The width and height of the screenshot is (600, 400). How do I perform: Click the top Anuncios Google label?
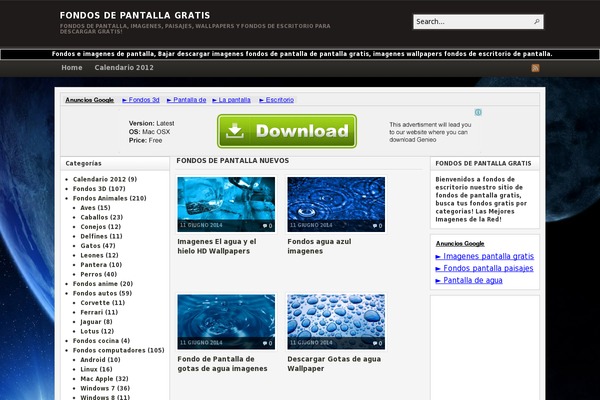point(90,100)
